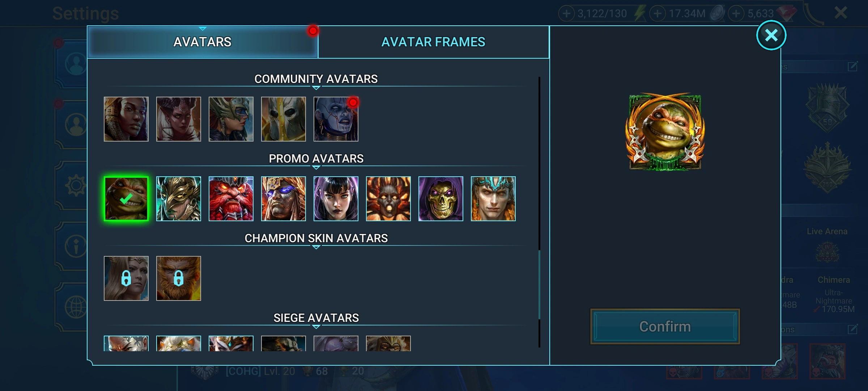The width and height of the screenshot is (868, 391).
Task: Select the gold-masked elf promo avatar
Action: point(178,199)
